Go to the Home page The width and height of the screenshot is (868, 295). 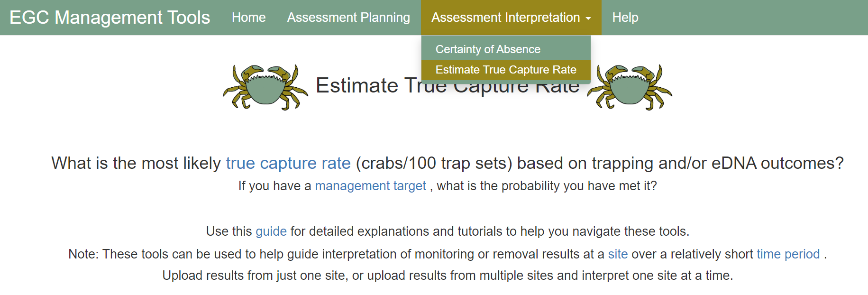click(x=248, y=18)
